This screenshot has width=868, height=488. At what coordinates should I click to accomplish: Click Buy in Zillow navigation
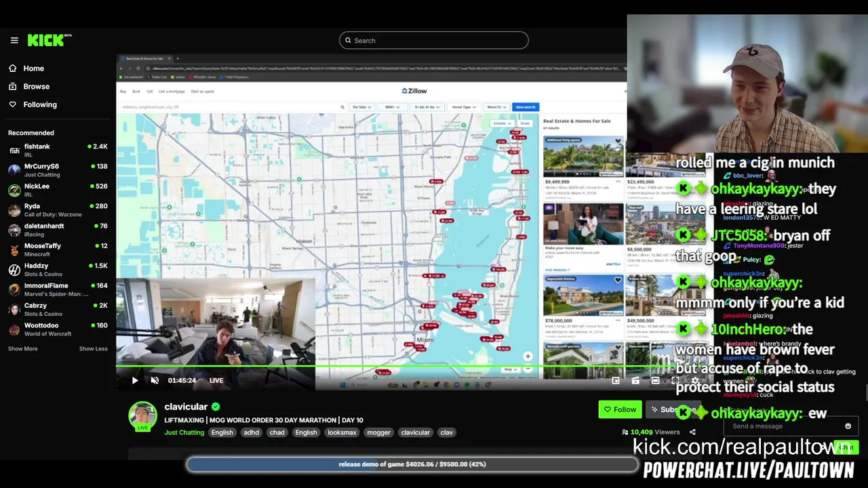[x=123, y=91]
